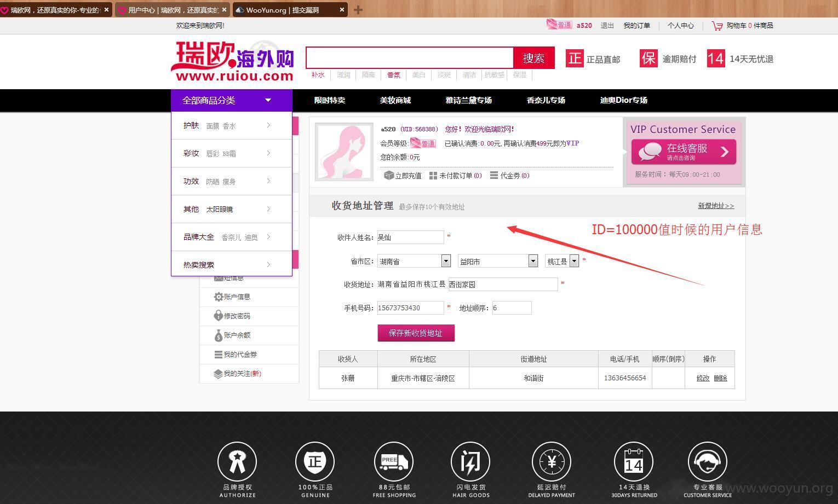Close the WooYun.org browser tab

[342, 9]
